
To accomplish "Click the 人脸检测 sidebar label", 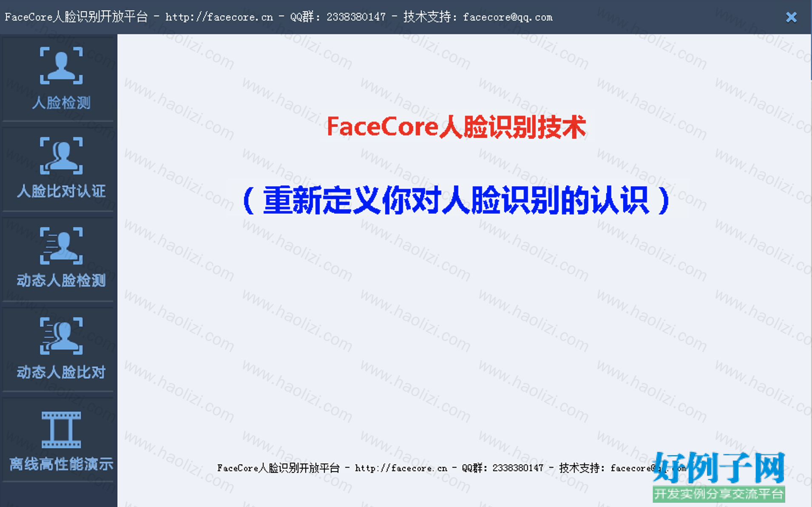I will pyautogui.click(x=61, y=103).
